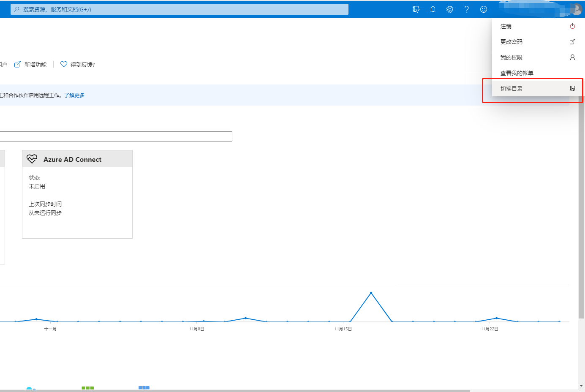
Task: Click the help question mark icon
Action: (467, 9)
